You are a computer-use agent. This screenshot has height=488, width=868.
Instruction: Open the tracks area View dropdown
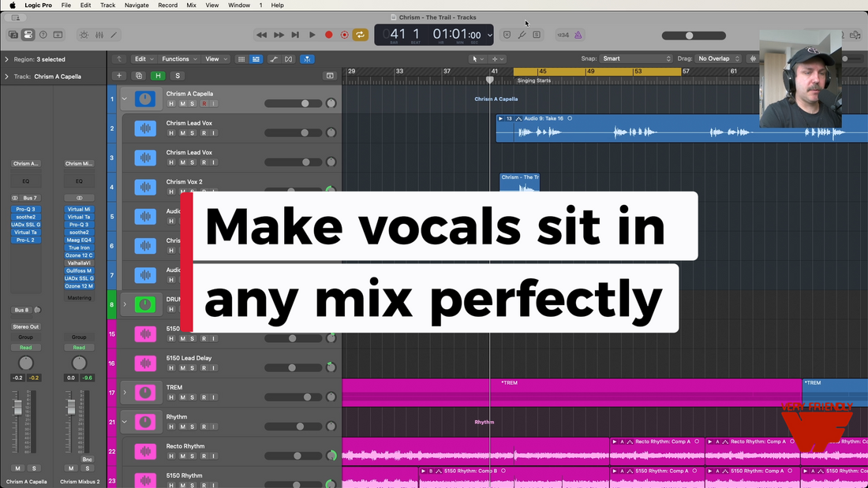pyautogui.click(x=216, y=58)
